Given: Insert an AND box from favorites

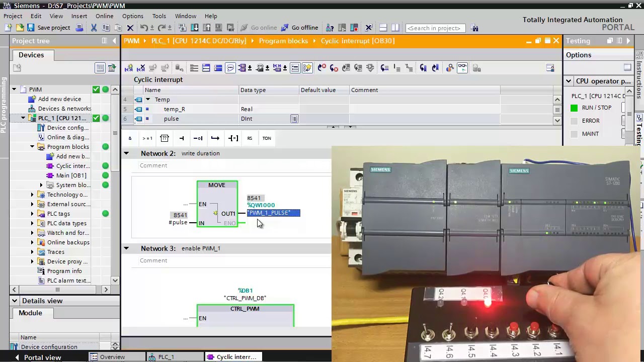Looking at the screenshot, I should tap(130, 138).
